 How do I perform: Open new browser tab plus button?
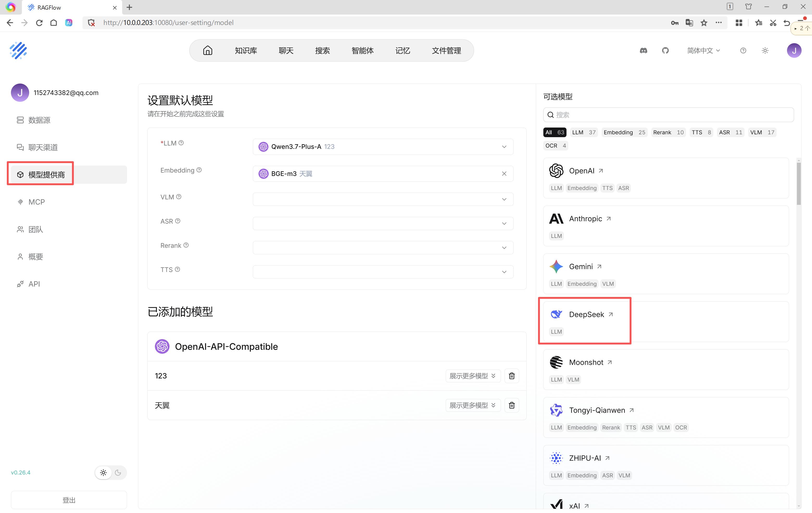point(129,7)
